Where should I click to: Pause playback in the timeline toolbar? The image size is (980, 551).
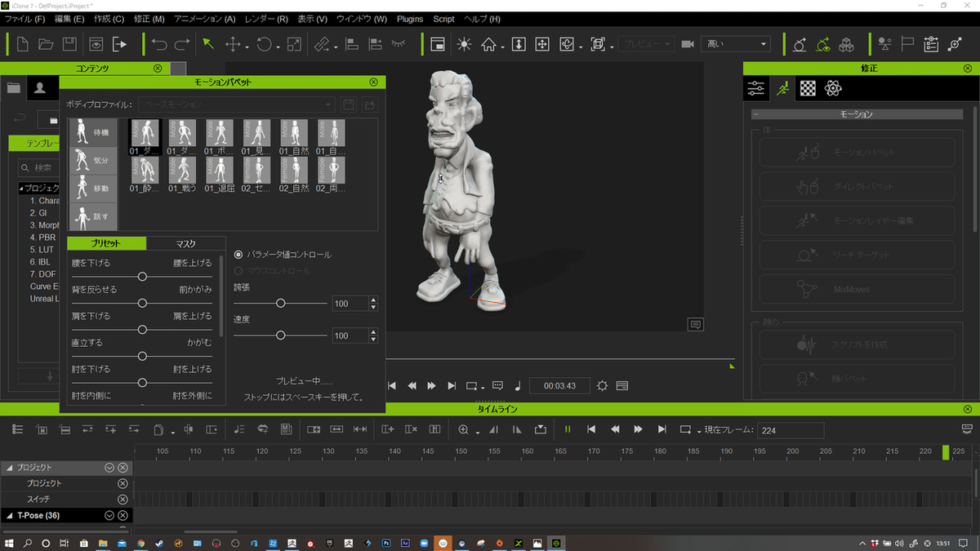[x=568, y=429]
